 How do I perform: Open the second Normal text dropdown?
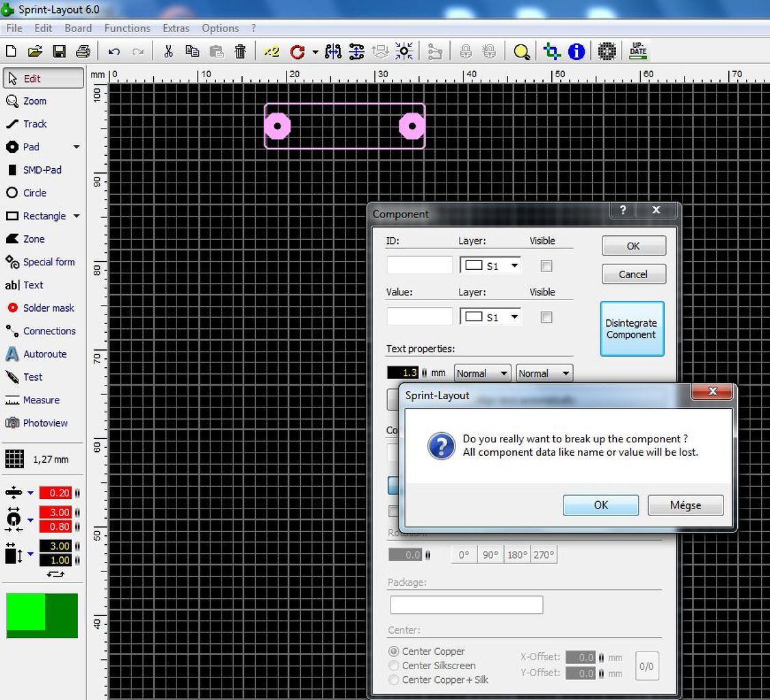(x=544, y=373)
